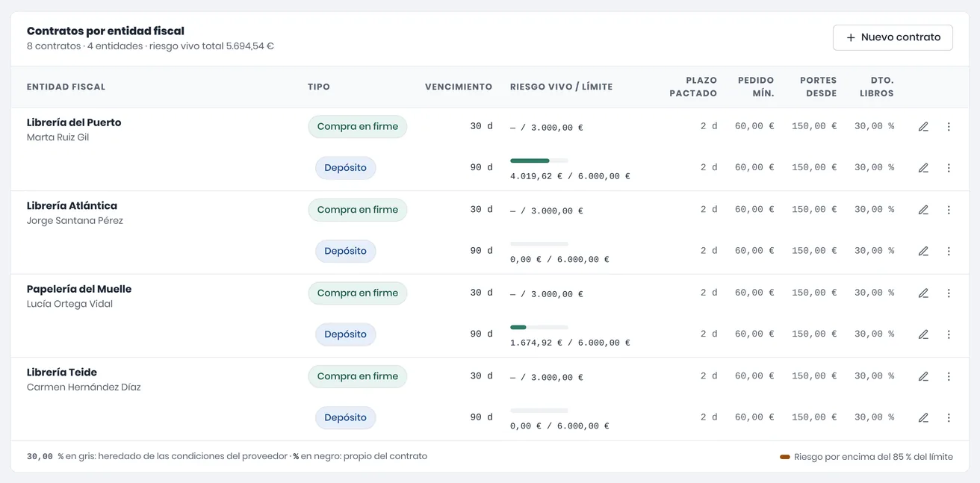
Task: Edit the Depósito contract with 4.019,62 € risk
Action: (923, 168)
